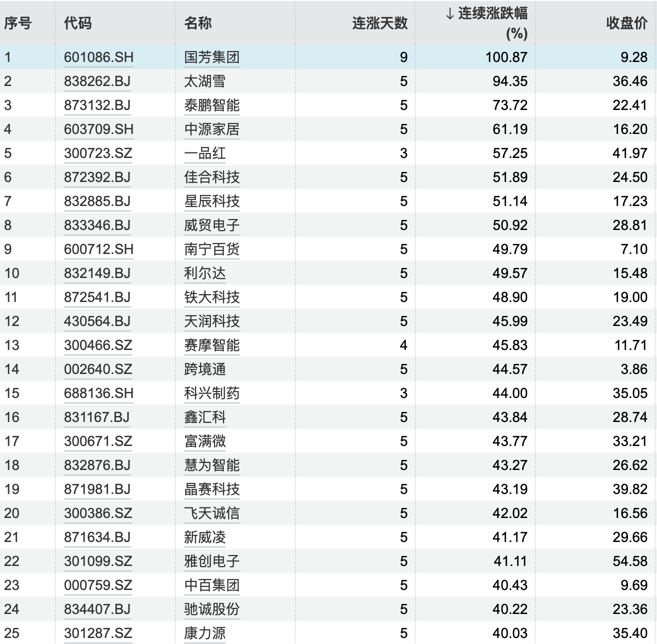The width and height of the screenshot is (657, 644).
Task: Select the 一品红 name link
Action: (x=204, y=153)
